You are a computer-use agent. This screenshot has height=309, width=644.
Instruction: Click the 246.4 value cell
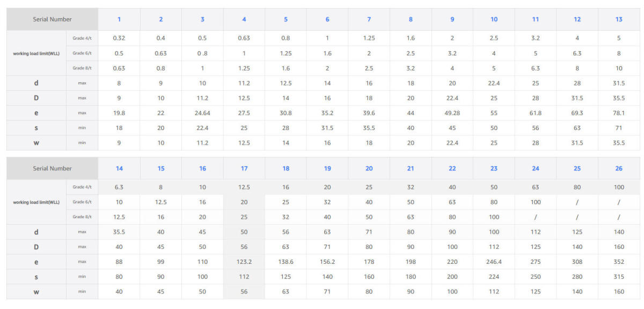(x=494, y=262)
